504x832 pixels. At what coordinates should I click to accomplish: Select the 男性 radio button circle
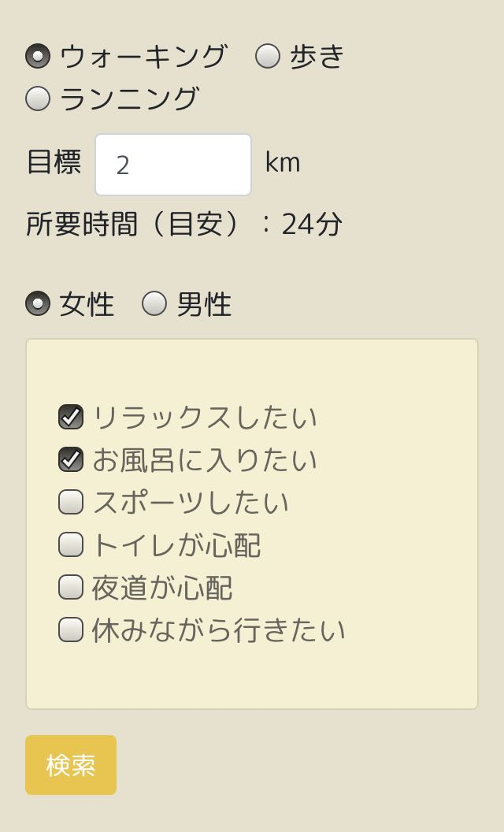154,303
